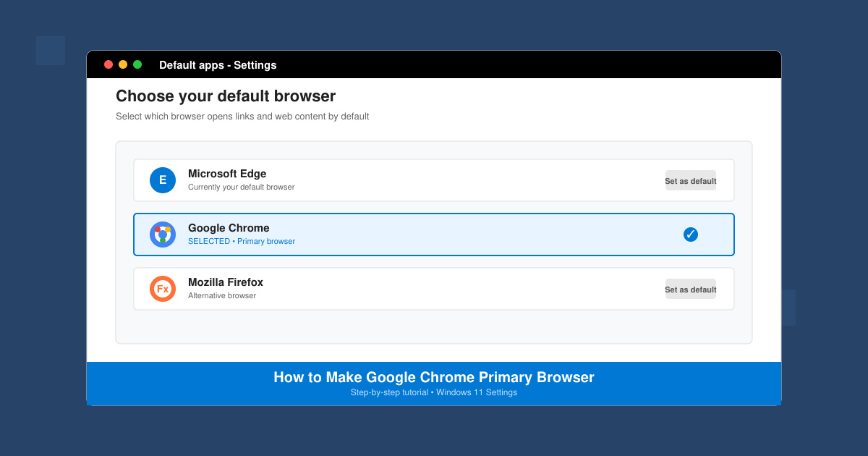The width and height of the screenshot is (868, 456).
Task: Set Mozilla Firefox as default browser
Action: (x=691, y=289)
